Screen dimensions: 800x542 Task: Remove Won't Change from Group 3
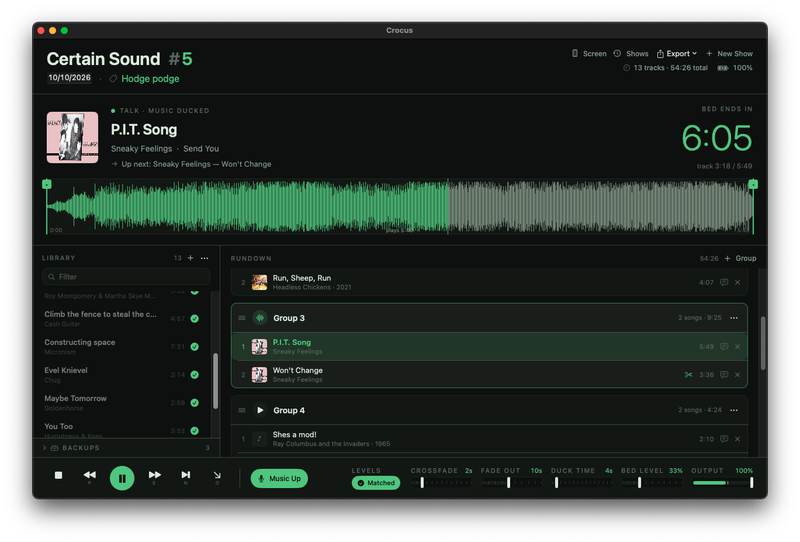[x=737, y=375]
